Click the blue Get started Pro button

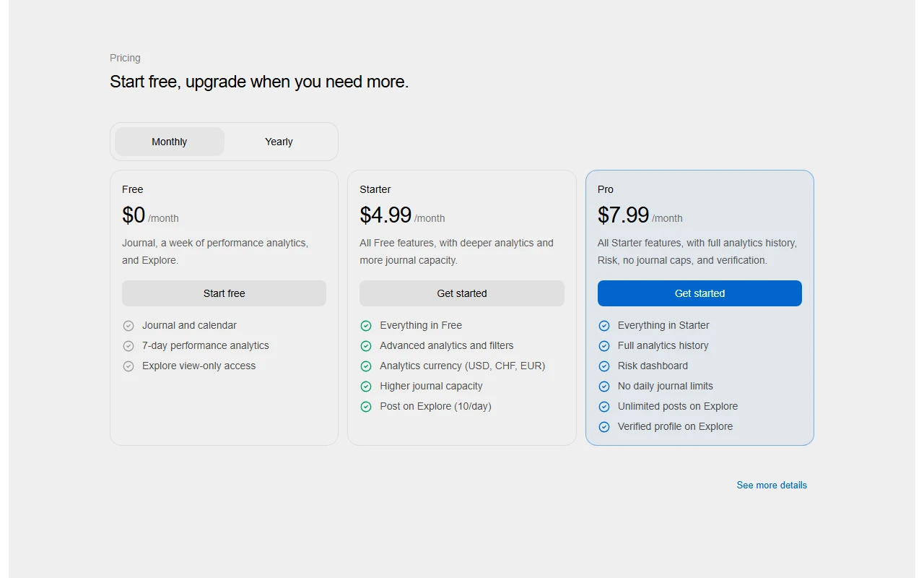pos(699,293)
